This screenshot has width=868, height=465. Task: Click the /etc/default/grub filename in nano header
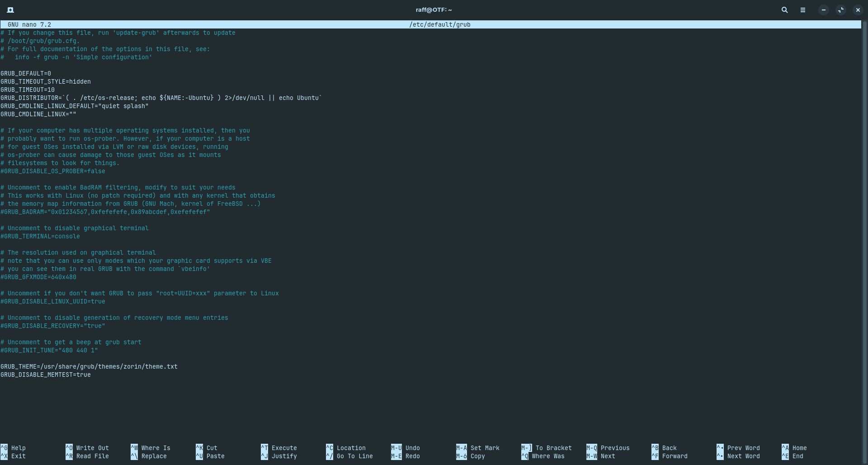coord(439,24)
